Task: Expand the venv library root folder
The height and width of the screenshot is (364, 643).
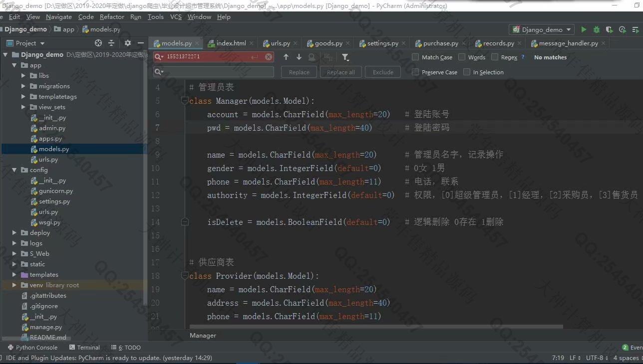Action: point(14,285)
